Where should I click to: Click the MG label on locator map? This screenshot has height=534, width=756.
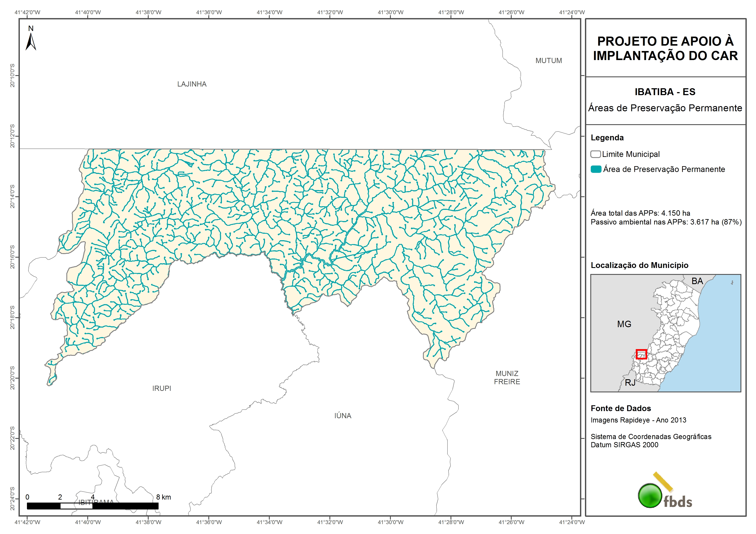click(624, 324)
